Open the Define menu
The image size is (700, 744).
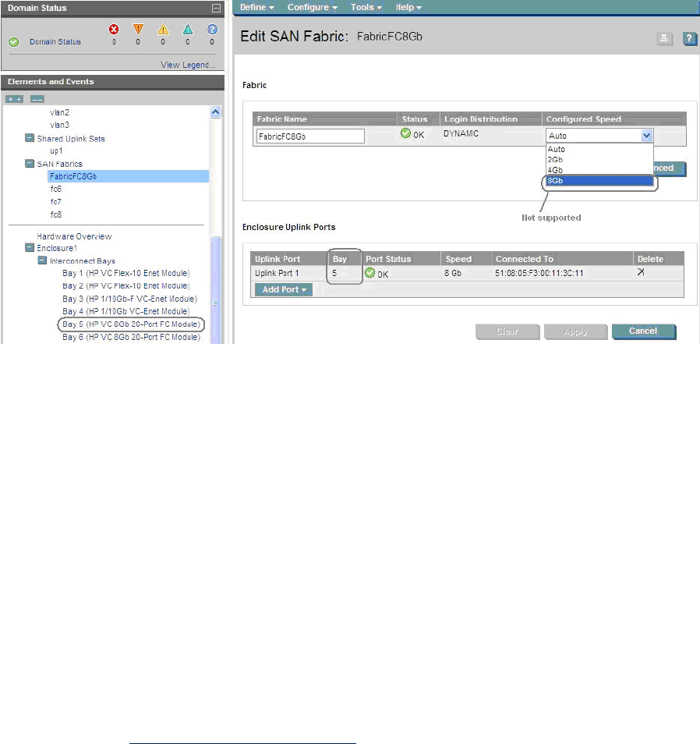pyautogui.click(x=256, y=7)
